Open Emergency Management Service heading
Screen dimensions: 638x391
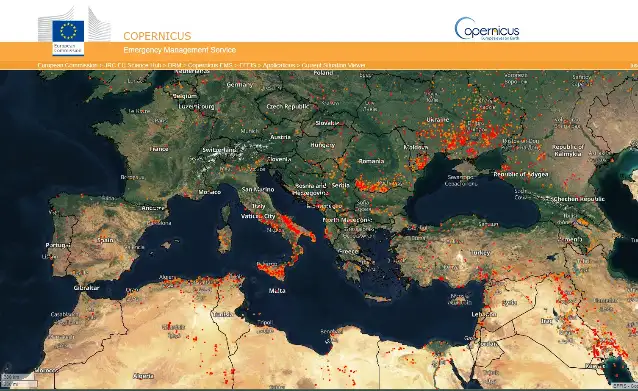(x=179, y=50)
